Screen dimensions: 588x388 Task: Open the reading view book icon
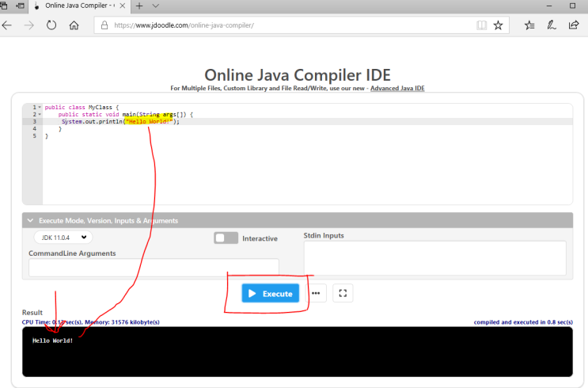[x=481, y=25]
